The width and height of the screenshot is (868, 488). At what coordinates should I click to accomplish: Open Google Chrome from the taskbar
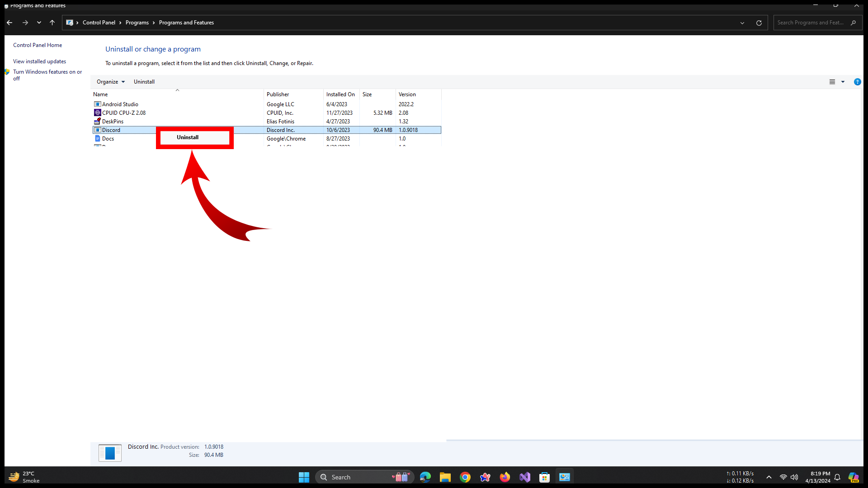pos(465,477)
